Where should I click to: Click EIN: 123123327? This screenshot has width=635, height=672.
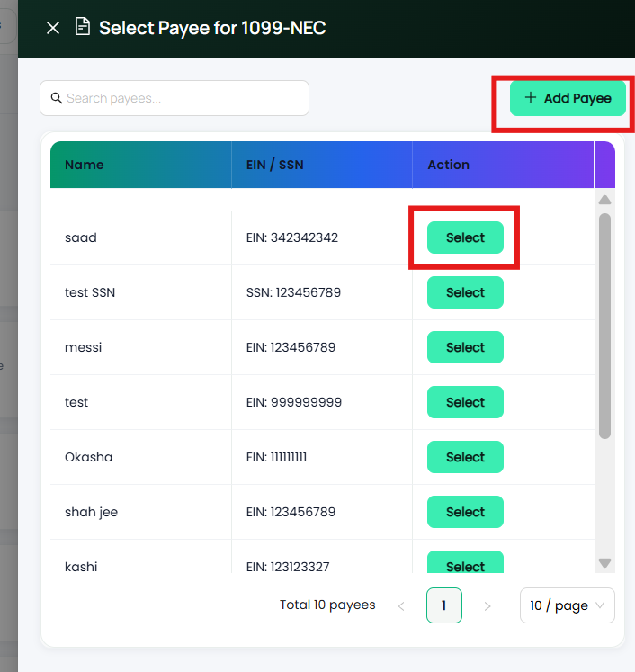pos(288,567)
